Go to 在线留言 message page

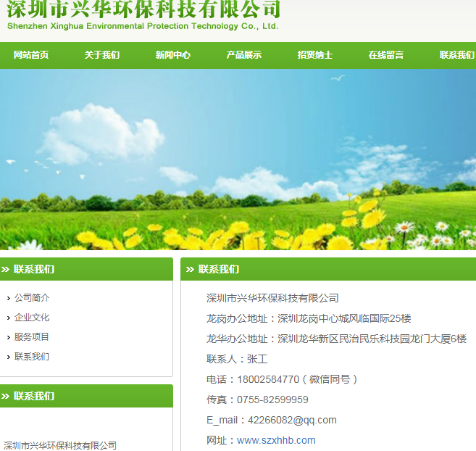pyautogui.click(x=386, y=55)
